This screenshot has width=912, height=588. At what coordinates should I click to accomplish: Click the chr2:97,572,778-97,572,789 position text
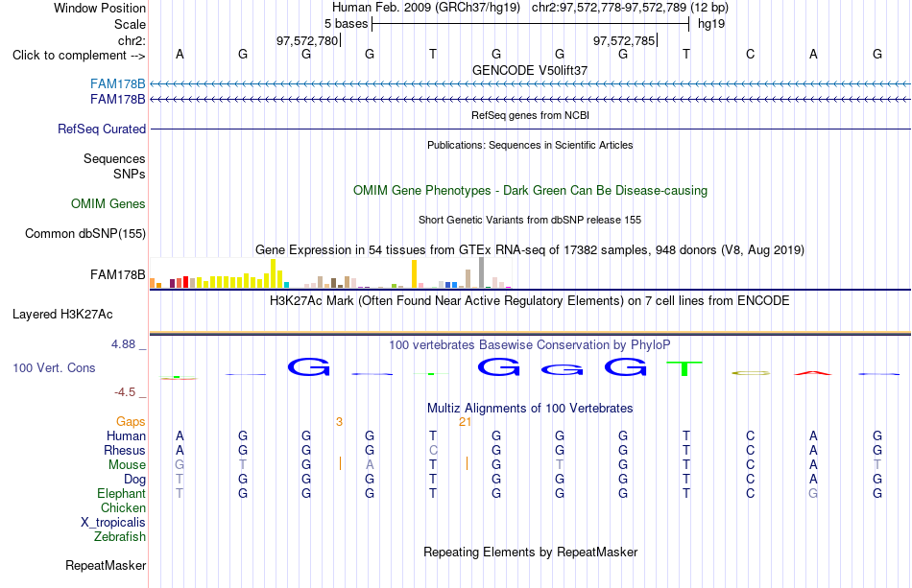[609, 8]
